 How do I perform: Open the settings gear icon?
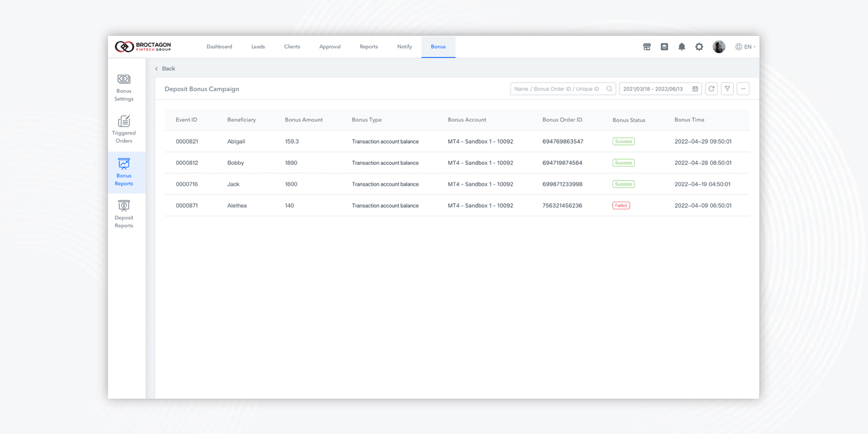point(699,47)
